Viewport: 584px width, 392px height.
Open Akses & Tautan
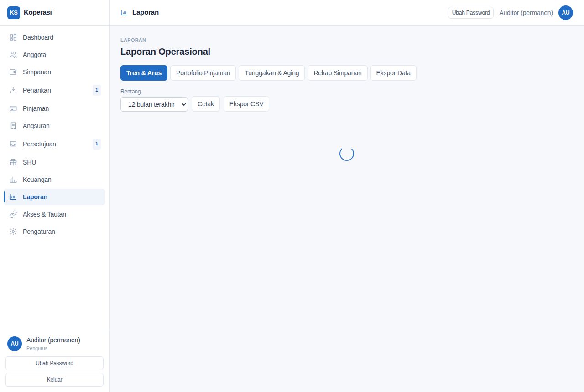54,214
